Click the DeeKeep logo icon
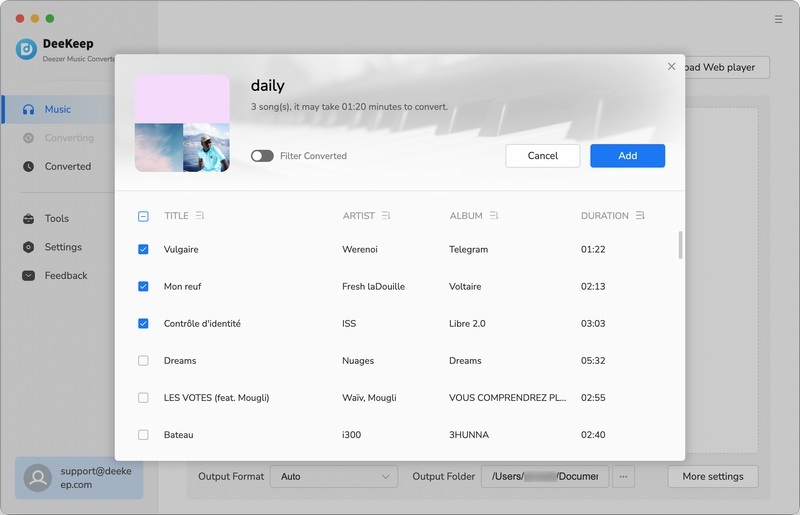 [26, 49]
